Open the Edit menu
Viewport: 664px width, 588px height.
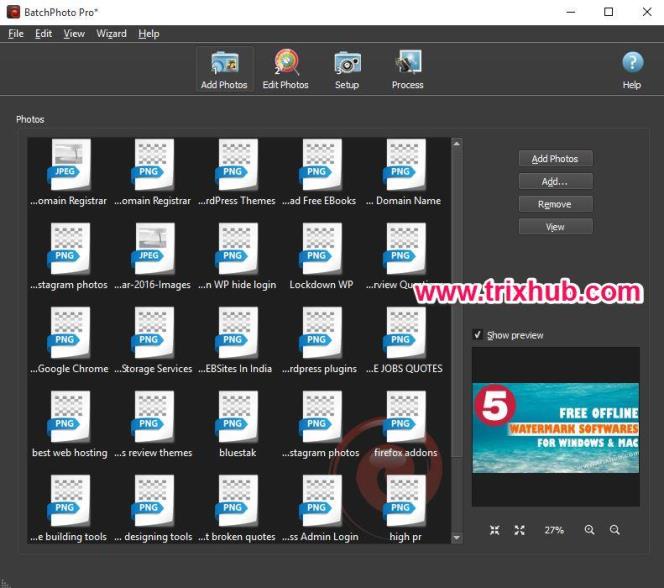(43, 34)
